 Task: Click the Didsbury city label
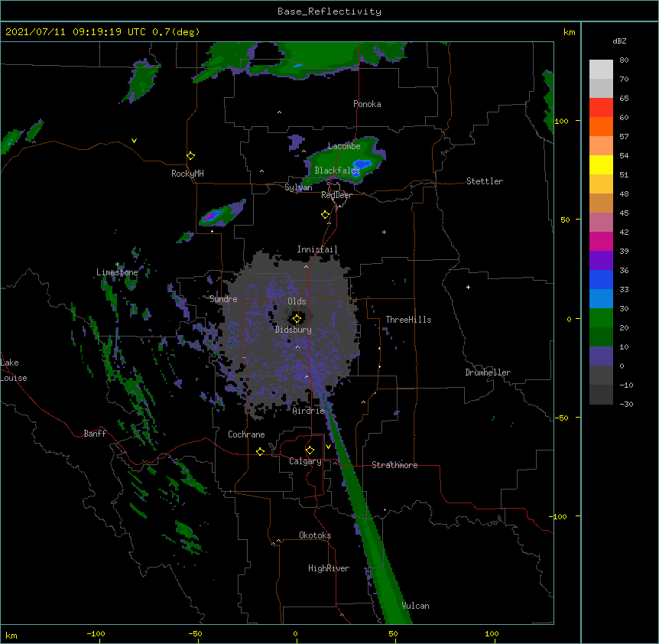(294, 330)
